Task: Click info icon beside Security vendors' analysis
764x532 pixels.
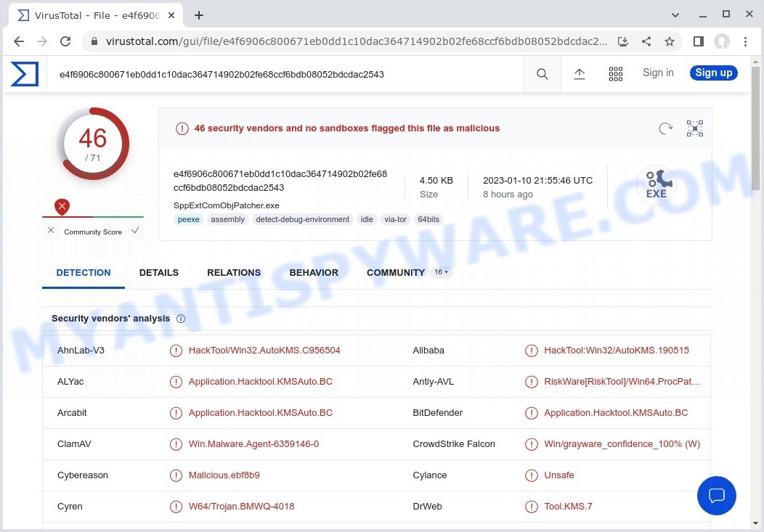Action: click(181, 319)
